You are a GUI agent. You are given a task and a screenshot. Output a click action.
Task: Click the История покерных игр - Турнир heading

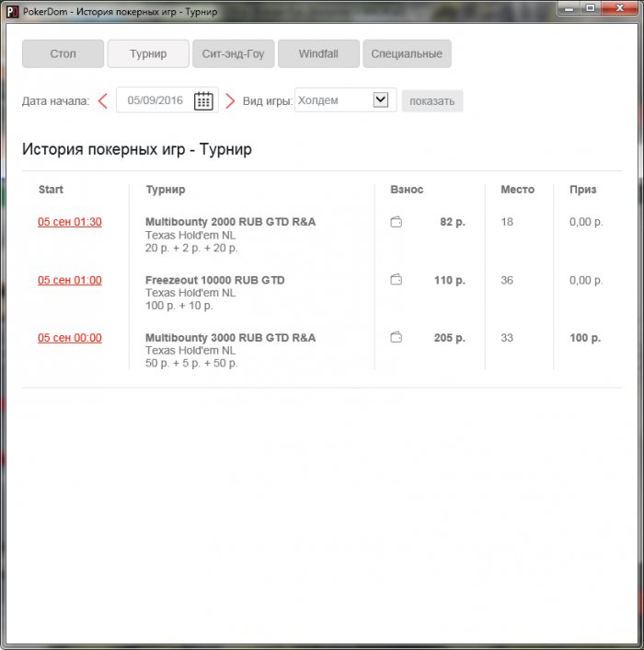[x=137, y=149]
